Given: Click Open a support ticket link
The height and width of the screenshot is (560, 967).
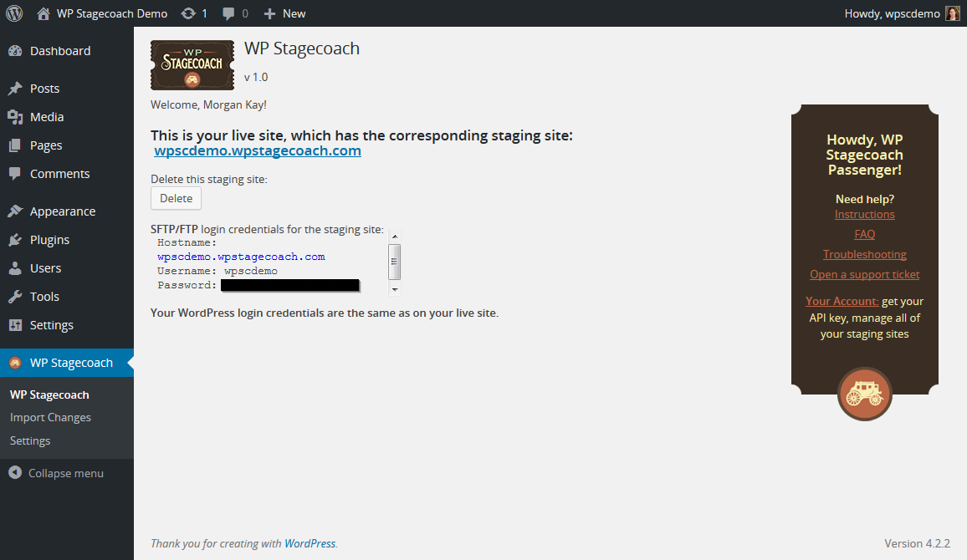Looking at the screenshot, I should click(865, 275).
